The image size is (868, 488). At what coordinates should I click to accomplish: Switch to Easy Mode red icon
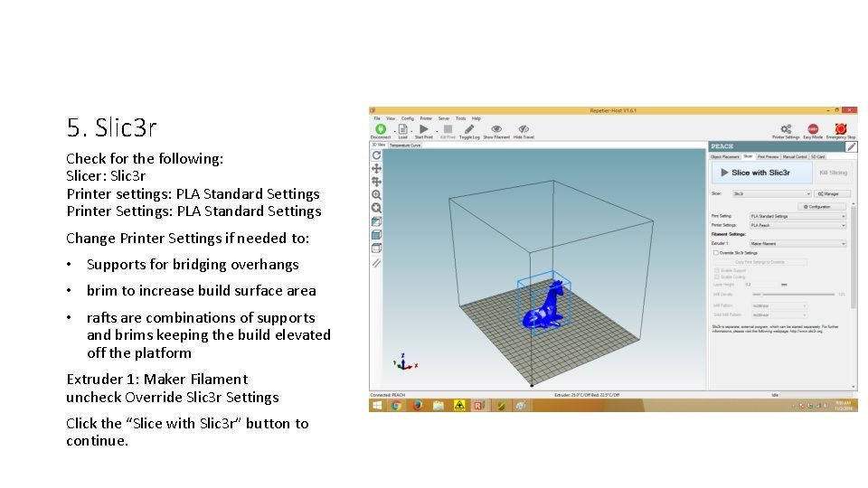click(813, 129)
